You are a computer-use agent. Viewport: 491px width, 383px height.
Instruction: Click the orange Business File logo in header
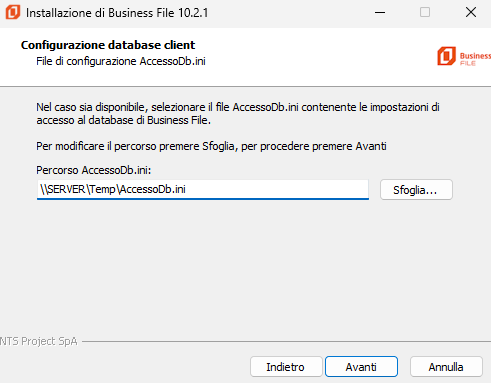tap(446, 56)
